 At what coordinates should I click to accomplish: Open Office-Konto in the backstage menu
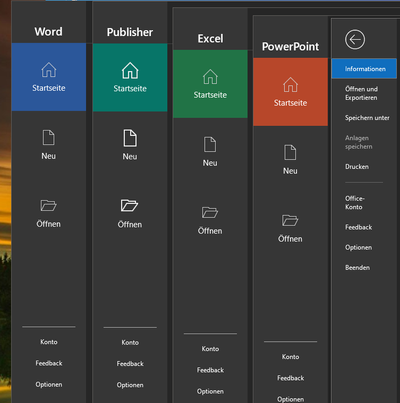click(x=355, y=203)
